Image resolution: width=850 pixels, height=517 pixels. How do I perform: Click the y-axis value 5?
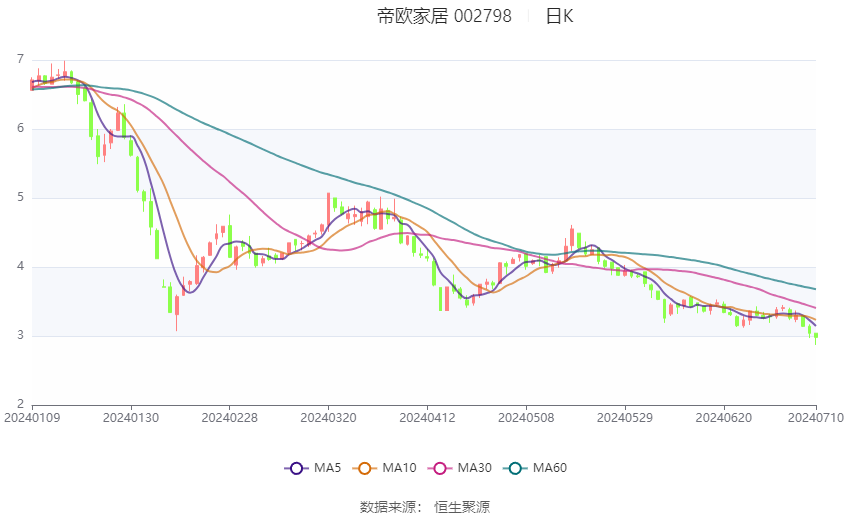21,197
